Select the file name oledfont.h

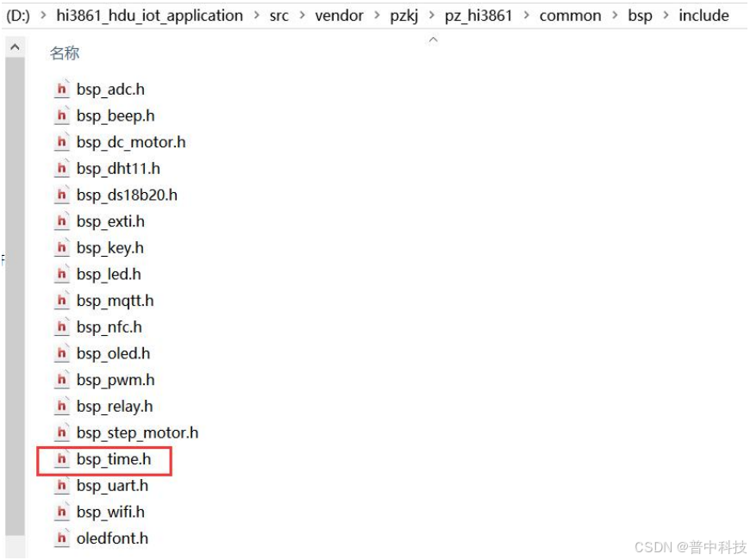(x=112, y=538)
